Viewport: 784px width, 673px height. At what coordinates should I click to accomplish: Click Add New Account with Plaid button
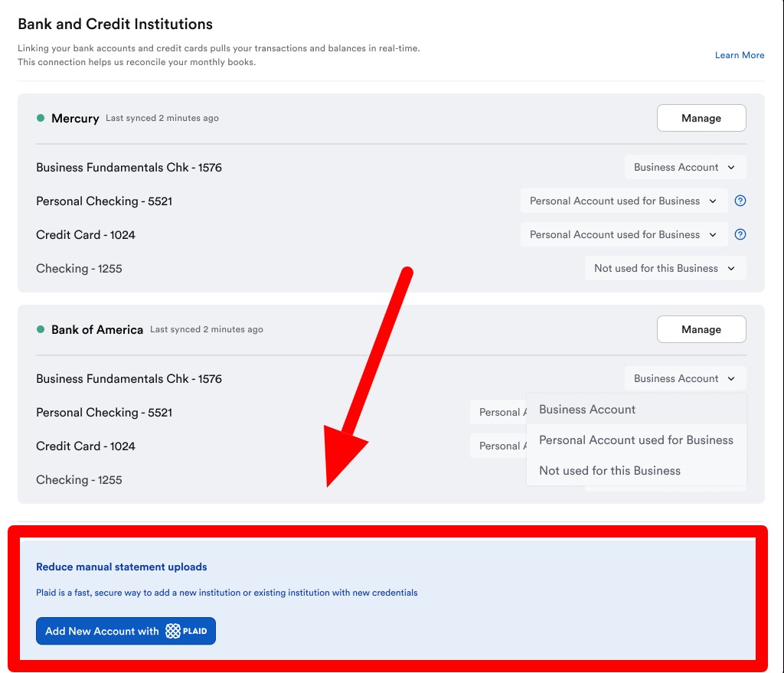tap(126, 631)
